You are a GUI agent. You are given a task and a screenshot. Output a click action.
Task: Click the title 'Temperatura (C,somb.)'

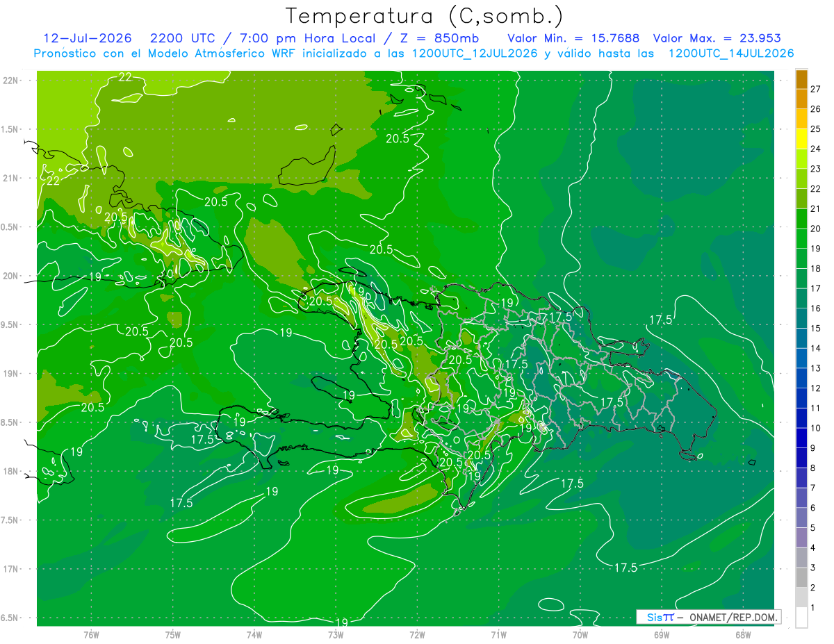point(424,16)
